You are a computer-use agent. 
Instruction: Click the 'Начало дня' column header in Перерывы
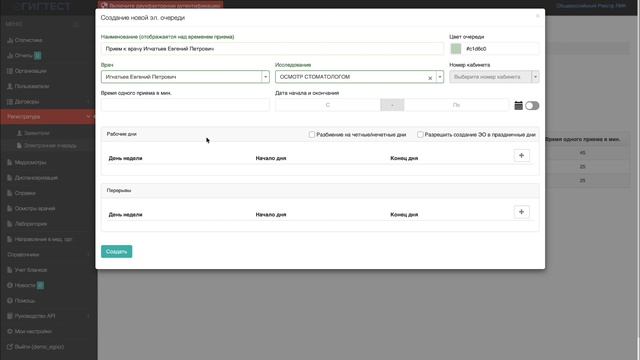point(271,215)
